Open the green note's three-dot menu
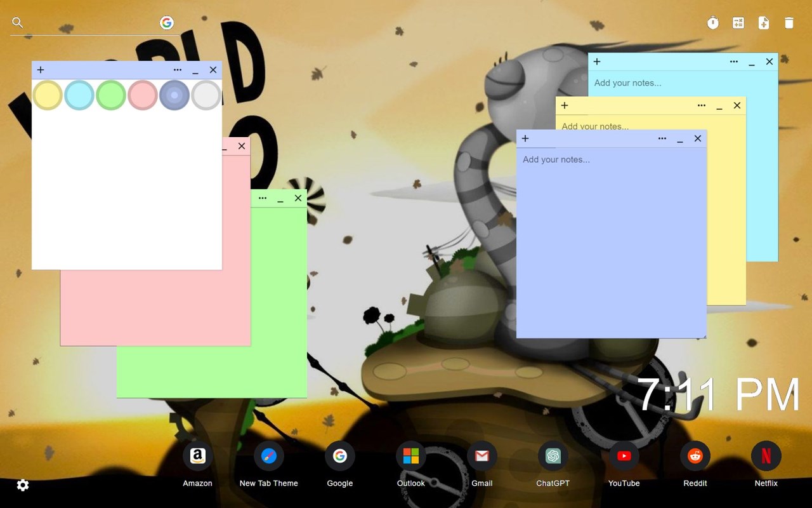Image resolution: width=812 pixels, height=508 pixels. pyautogui.click(x=263, y=198)
